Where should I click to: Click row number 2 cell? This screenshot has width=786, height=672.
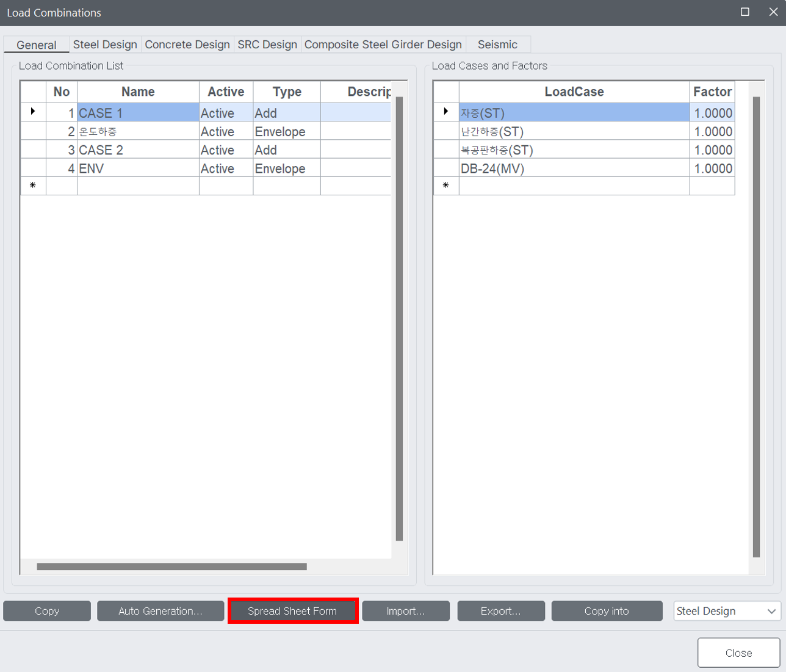pyautogui.click(x=62, y=131)
